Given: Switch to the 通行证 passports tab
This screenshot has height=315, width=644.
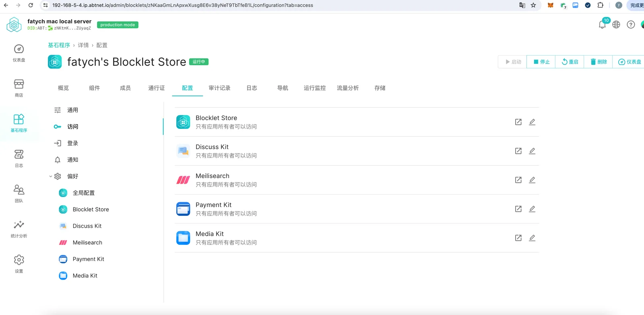Looking at the screenshot, I should pos(157,88).
